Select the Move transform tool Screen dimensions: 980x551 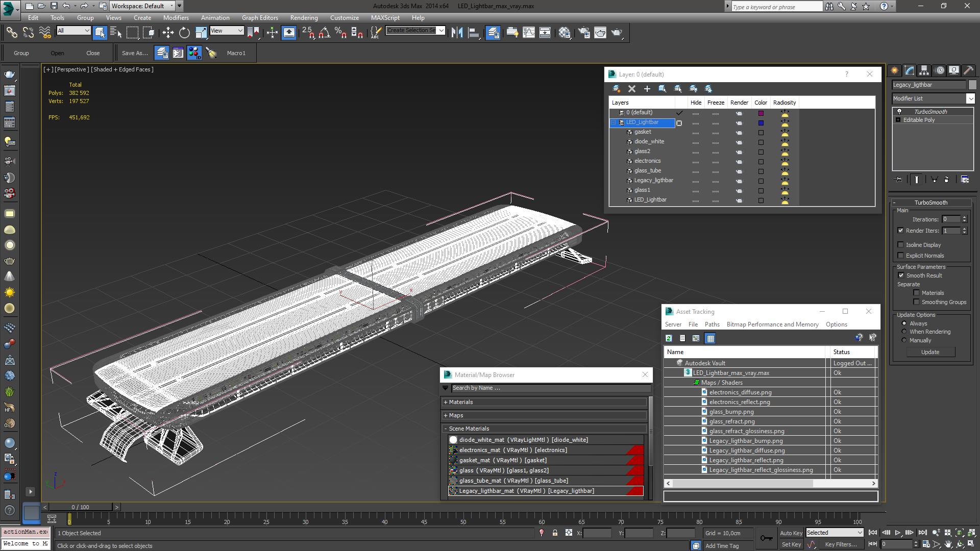168,33
